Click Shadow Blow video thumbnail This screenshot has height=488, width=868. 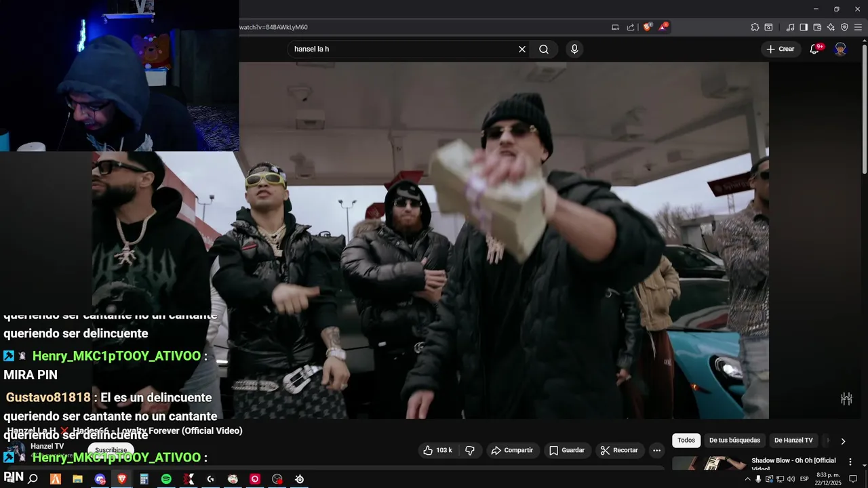(709, 463)
